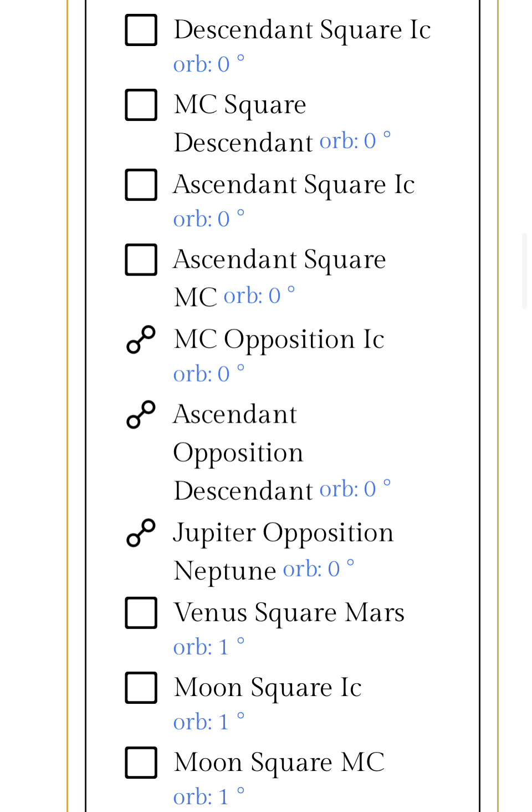This screenshot has width=532, height=812.
Task: Click the square symbol beside Moon Square Ic
Action: click(141, 688)
